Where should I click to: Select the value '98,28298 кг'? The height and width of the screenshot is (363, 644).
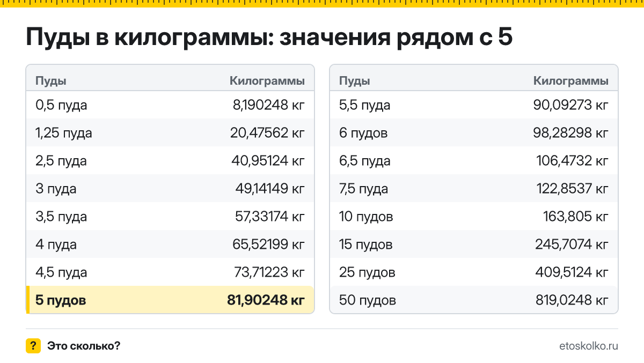[x=572, y=133]
